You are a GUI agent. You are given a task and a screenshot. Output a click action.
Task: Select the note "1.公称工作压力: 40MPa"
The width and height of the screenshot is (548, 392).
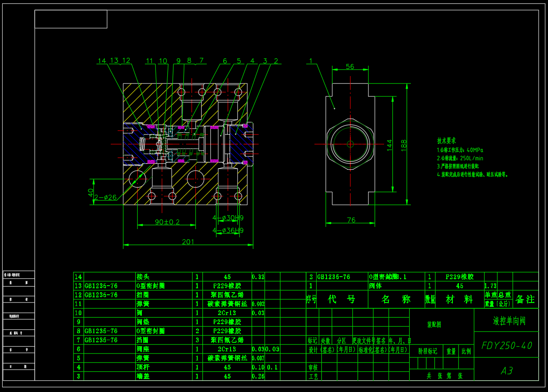(x=460, y=150)
